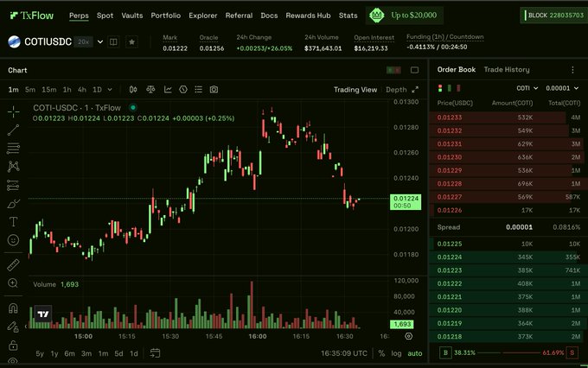This screenshot has width=588, height=368.
Task: Open the bulleted-list templates icon
Action: tap(198, 90)
